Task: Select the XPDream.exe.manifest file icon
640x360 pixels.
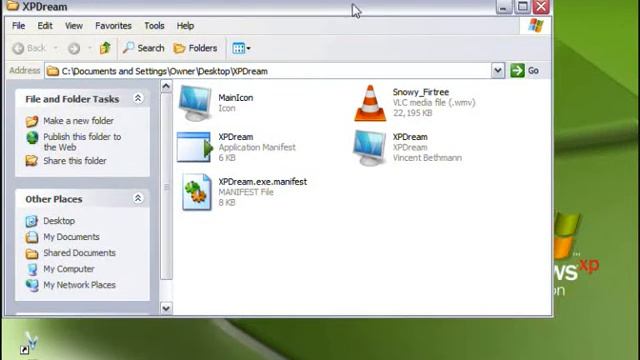Action: 196,192
